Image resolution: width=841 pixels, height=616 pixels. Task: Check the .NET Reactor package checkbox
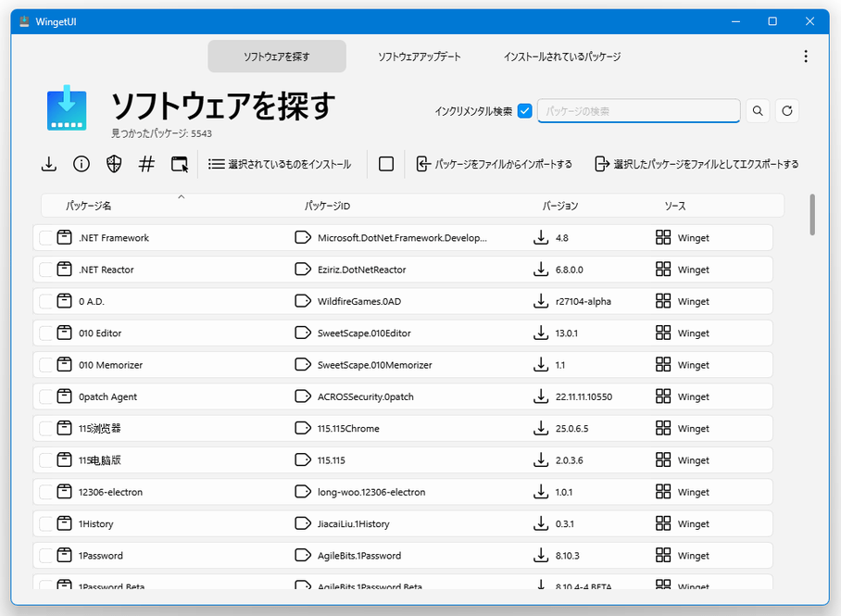(x=46, y=270)
